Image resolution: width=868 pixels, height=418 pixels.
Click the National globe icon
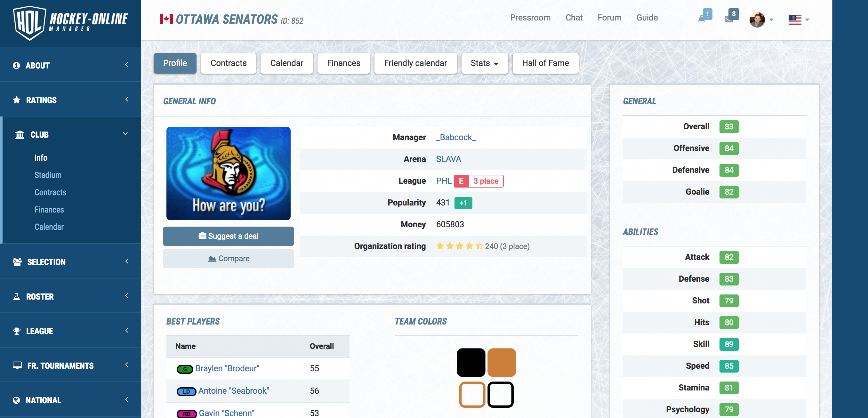coord(16,400)
